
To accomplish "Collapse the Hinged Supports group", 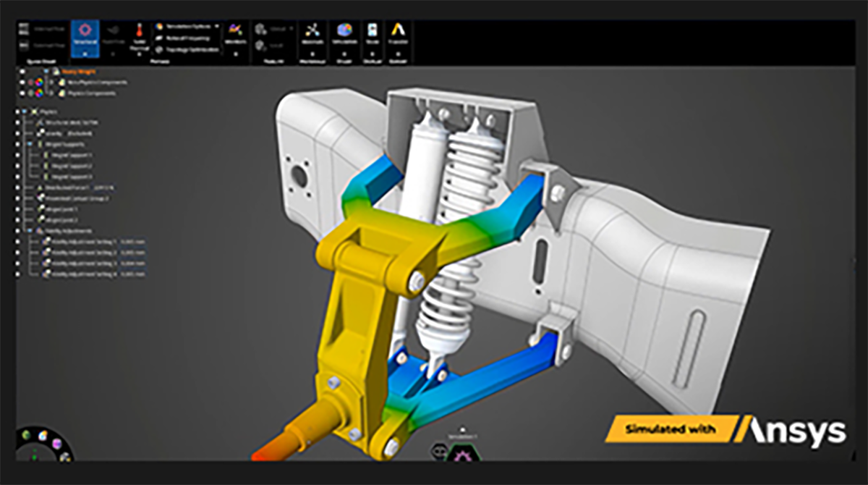I will click(x=30, y=144).
